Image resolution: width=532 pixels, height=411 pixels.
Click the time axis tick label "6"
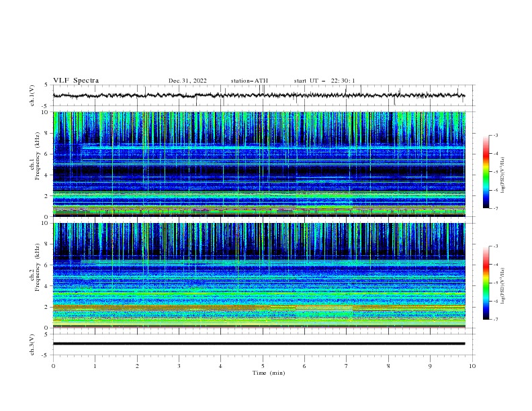point(304,366)
